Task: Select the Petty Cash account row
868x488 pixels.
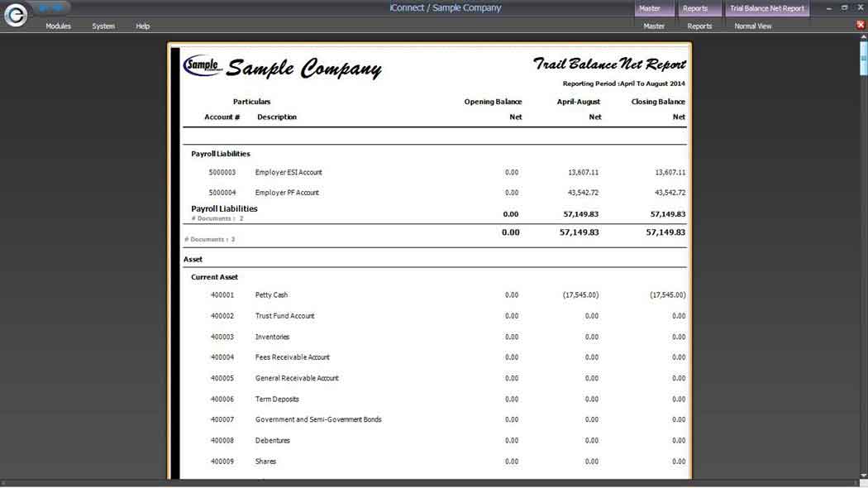Action: tap(271, 295)
